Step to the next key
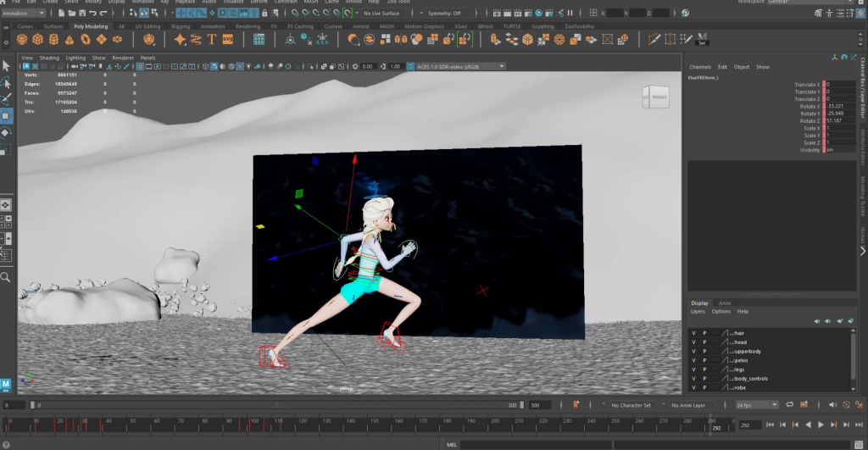Image resolution: width=868 pixels, height=450 pixels. 834,425
